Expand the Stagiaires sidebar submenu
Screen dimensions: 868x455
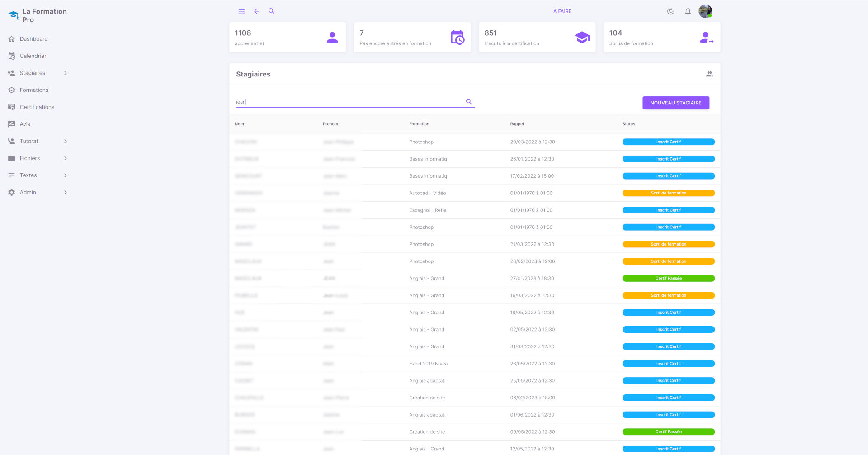point(66,73)
